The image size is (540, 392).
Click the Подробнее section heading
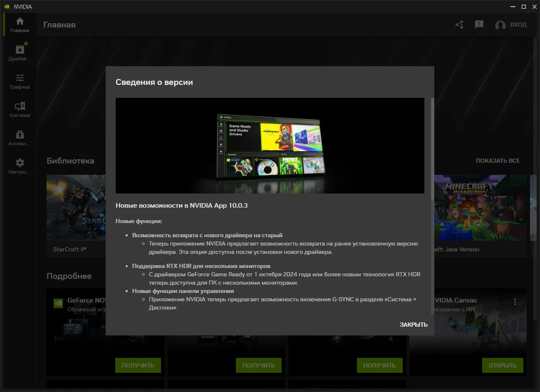coord(69,276)
